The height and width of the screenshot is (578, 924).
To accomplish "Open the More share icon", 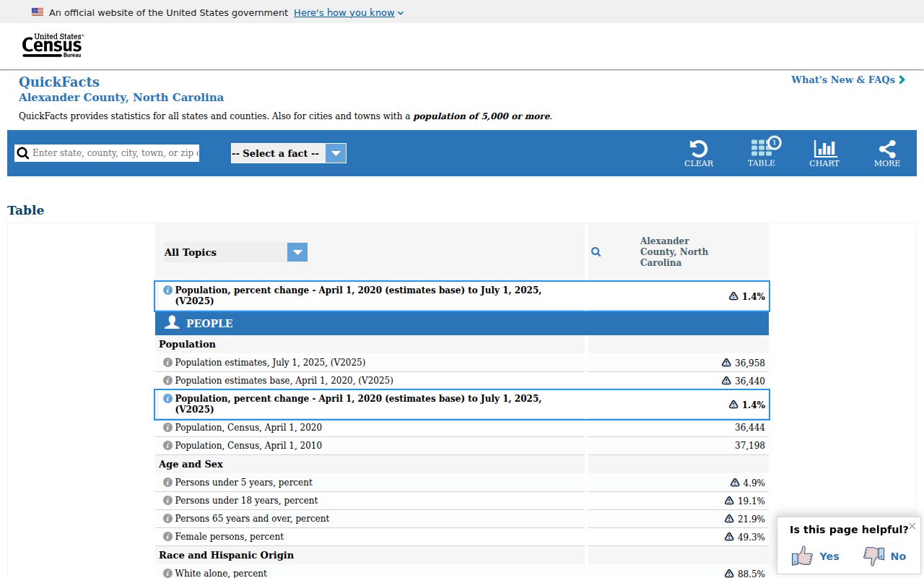I will point(887,149).
